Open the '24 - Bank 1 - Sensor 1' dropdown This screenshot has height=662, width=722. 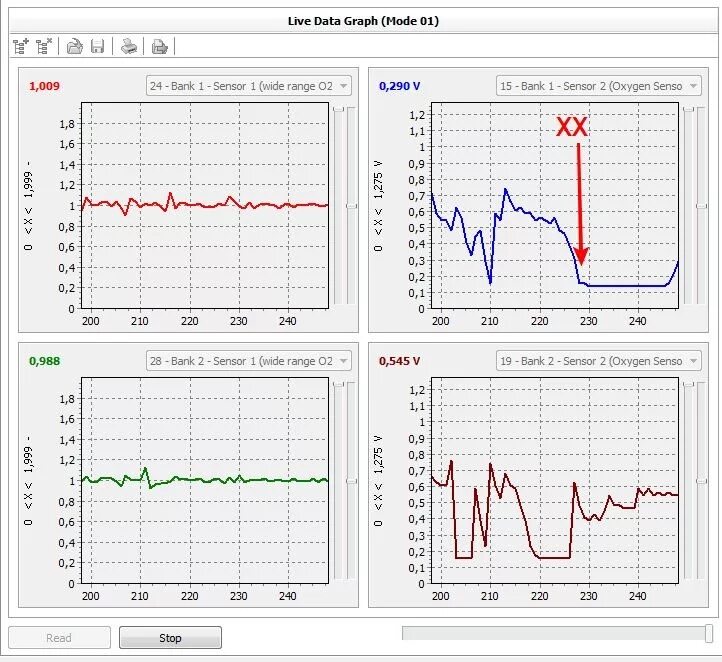249,86
